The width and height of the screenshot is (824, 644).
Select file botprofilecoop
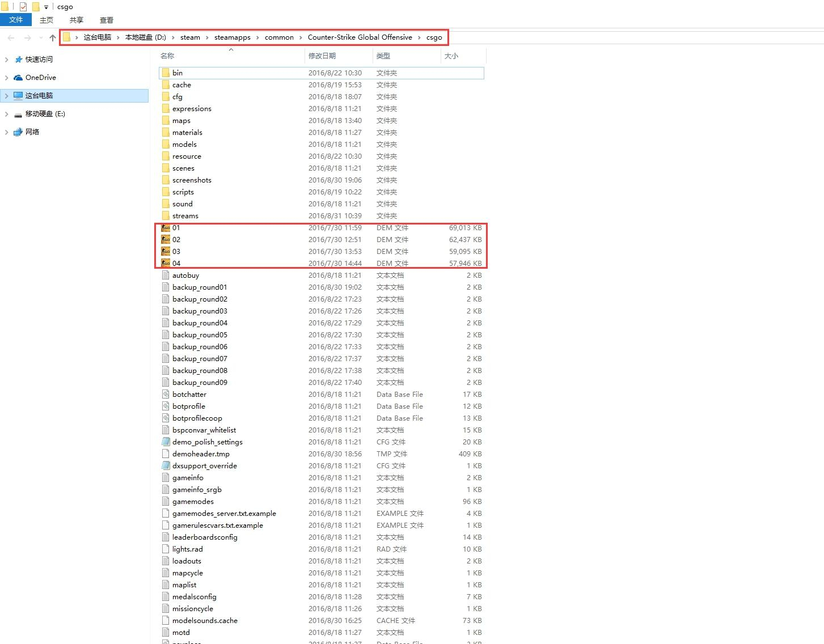[197, 418]
